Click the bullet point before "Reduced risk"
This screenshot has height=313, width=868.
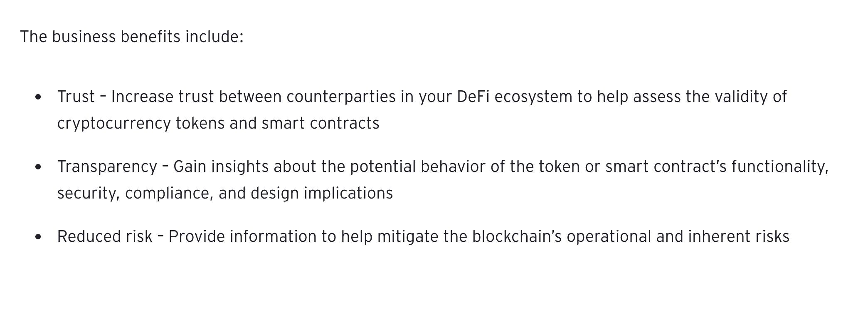[39, 237]
